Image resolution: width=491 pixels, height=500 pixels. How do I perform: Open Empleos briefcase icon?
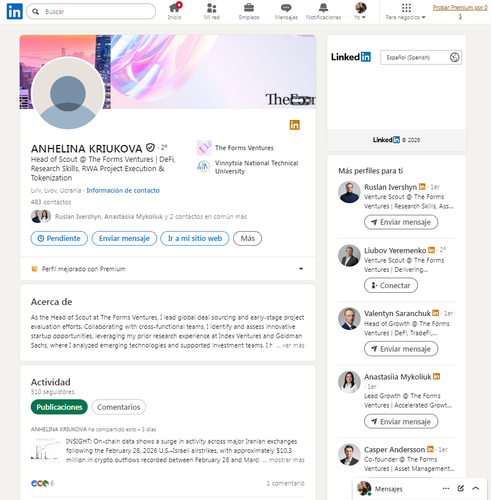(x=249, y=11)
